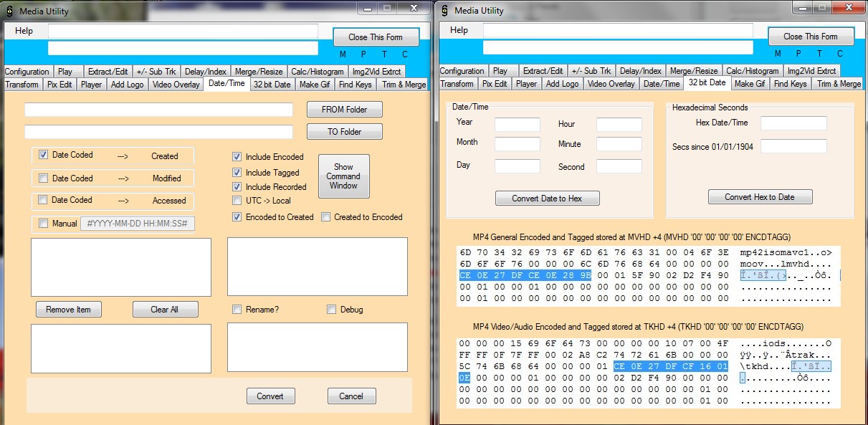Uncheck Include Encoded option
Viewport: 868px width, 425px height.
tap(237, 157)
